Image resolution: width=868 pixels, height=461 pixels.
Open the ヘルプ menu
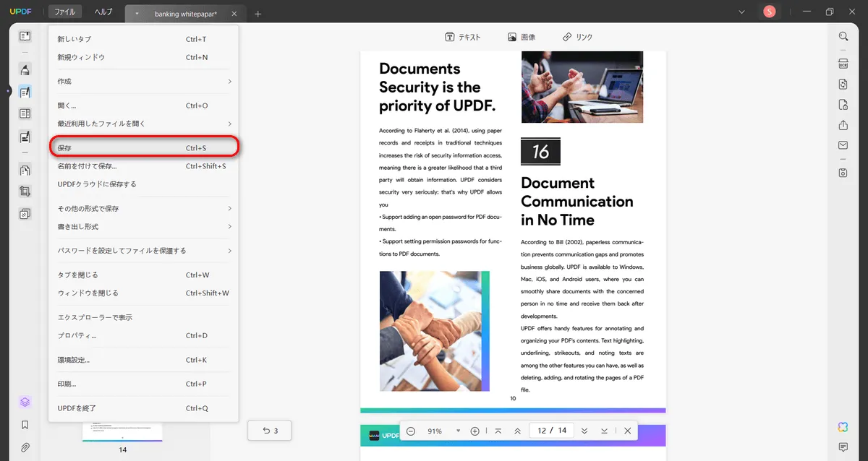click(103, 12)
